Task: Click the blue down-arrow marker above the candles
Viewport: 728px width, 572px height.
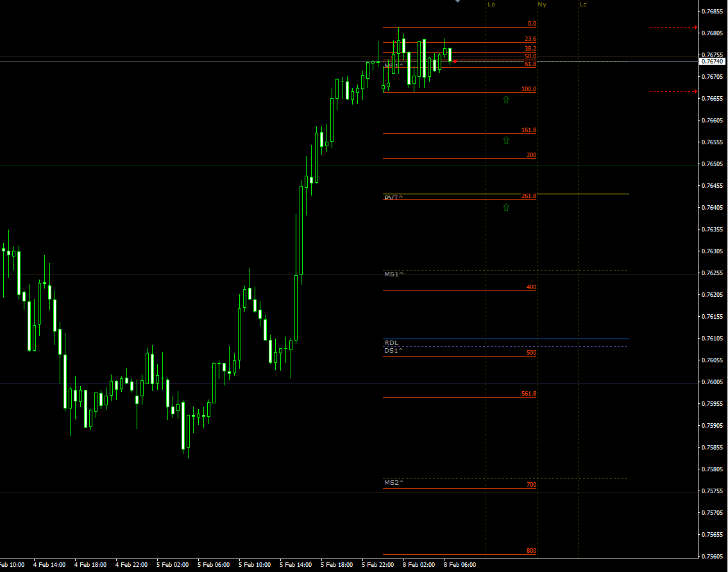Action: pos(457,2)
